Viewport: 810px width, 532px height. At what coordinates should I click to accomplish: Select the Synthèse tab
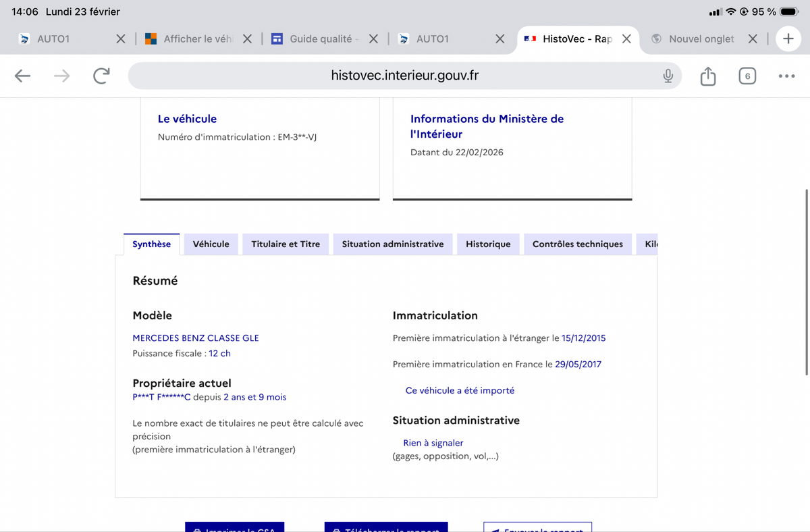click(151, 244)
